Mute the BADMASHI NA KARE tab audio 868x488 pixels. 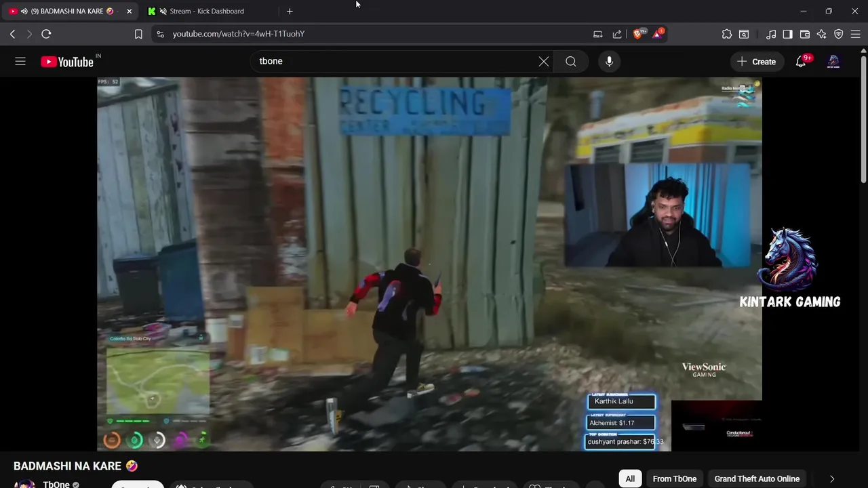(24, 11)
